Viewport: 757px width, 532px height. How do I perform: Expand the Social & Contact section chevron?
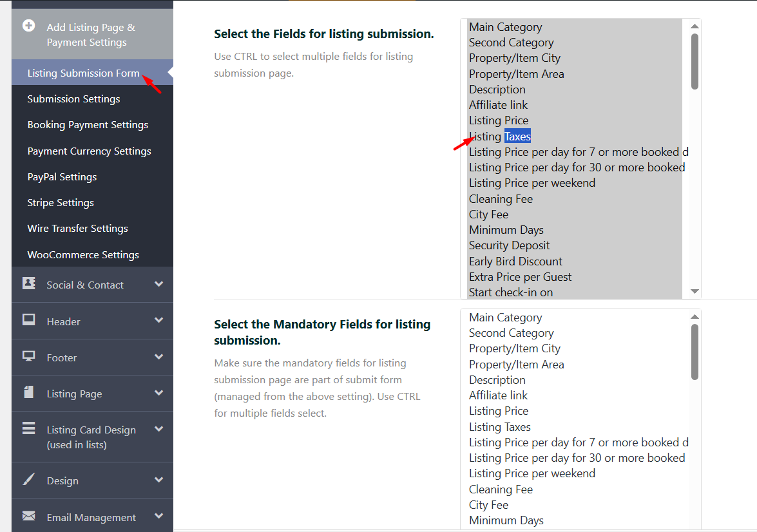click(158, 284)
